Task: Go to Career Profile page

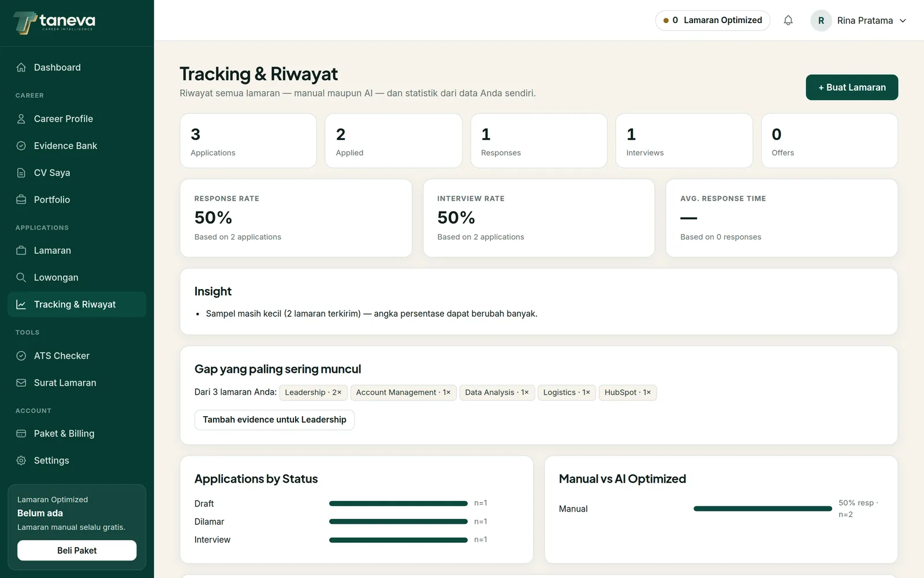Action: [x=77, y=119]
